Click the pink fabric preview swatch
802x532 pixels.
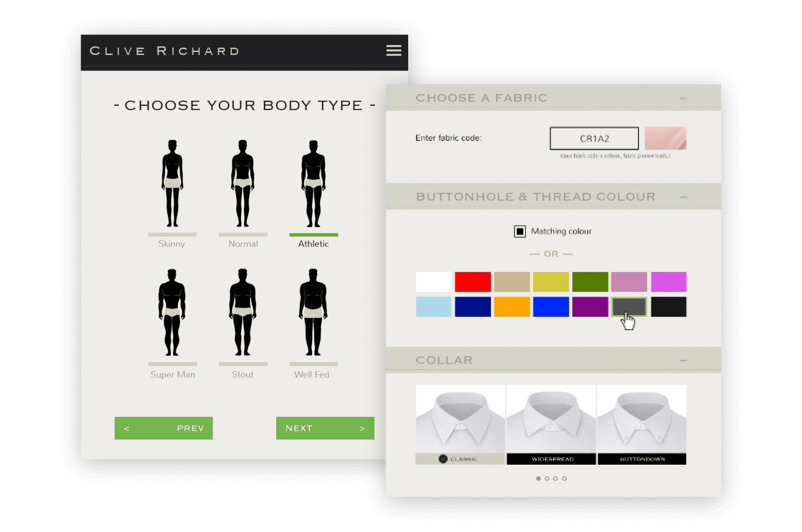pos(665,138)
